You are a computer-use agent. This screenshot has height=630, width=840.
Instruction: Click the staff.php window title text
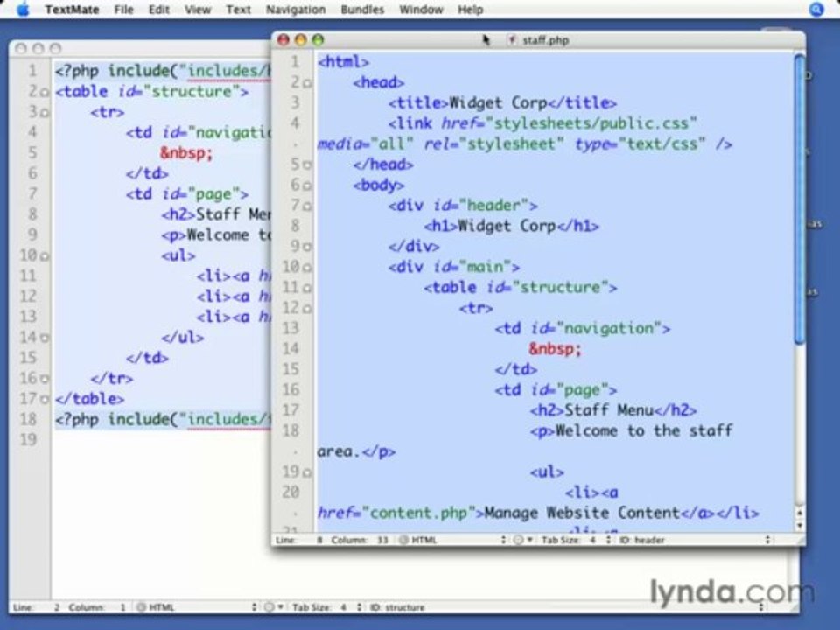[545, 40]
